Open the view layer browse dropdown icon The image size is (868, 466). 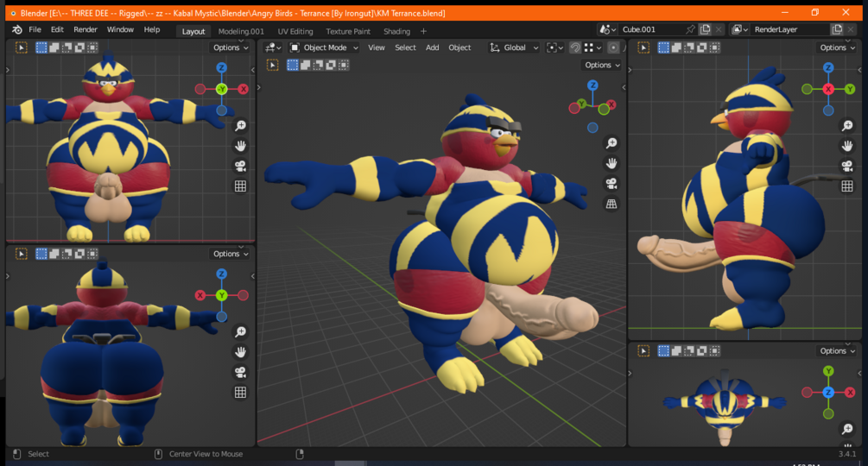tap(739, 29)
